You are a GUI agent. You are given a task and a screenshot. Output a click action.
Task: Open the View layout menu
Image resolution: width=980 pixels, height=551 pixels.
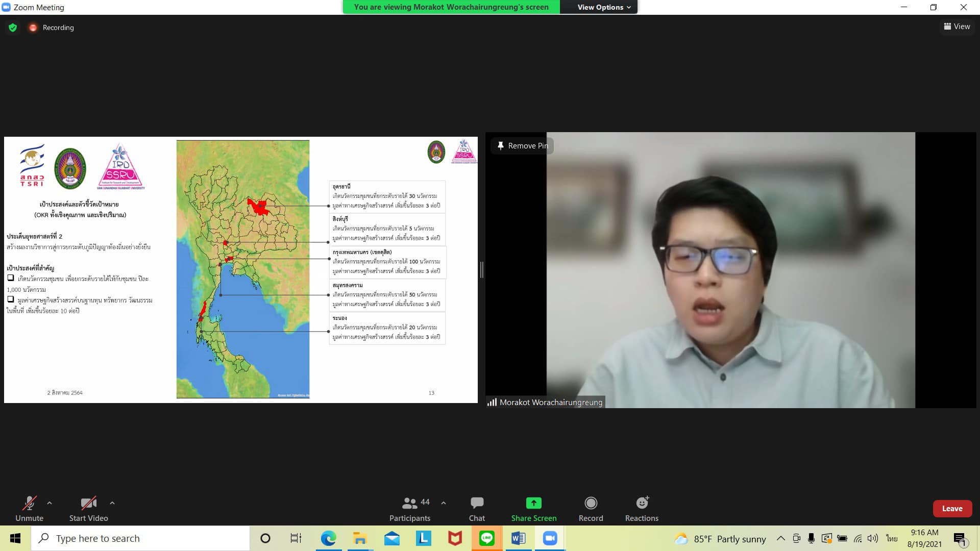[957, 27]
